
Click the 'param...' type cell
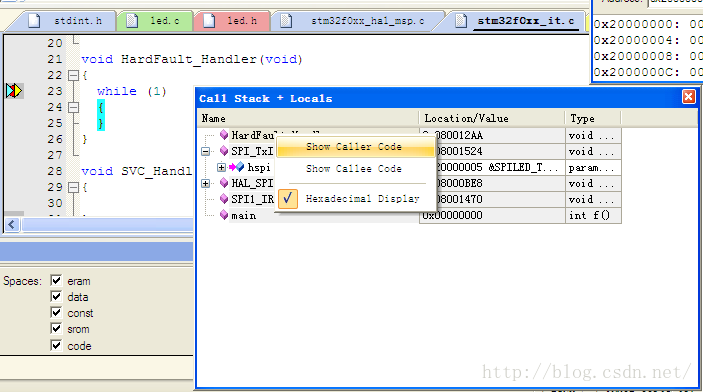click(x=593, y=167)
